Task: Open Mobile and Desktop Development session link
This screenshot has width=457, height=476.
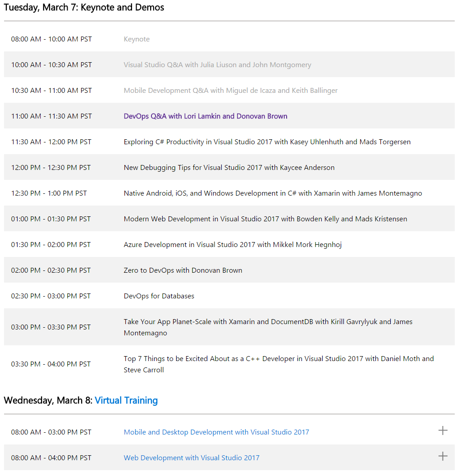Action: (216, 432)
